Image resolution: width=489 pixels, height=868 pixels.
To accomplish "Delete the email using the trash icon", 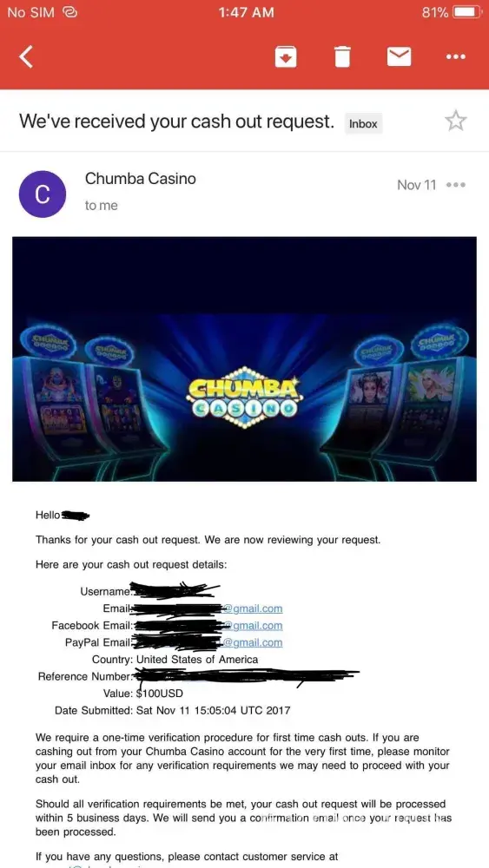I will (x=342, y=56).
